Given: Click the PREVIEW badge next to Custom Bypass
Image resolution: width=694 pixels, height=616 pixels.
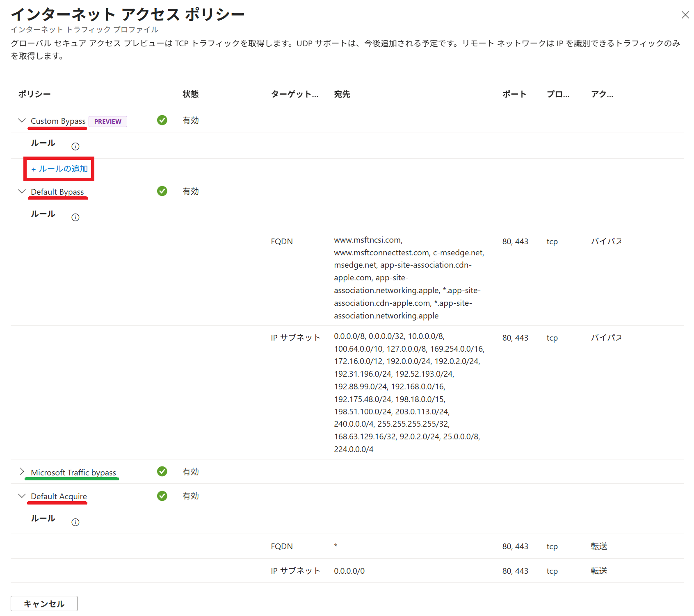Looking at the screenshot, I should (108, 121).
